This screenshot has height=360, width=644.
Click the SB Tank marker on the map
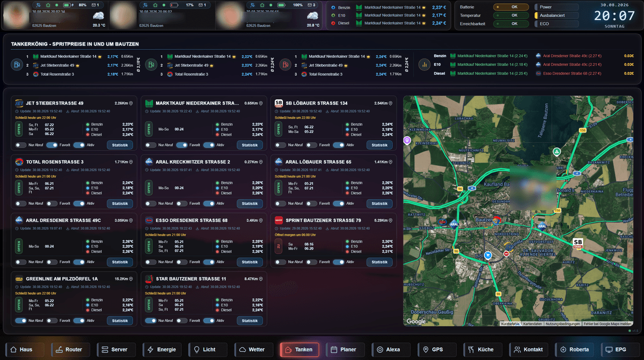click(578, 243)
